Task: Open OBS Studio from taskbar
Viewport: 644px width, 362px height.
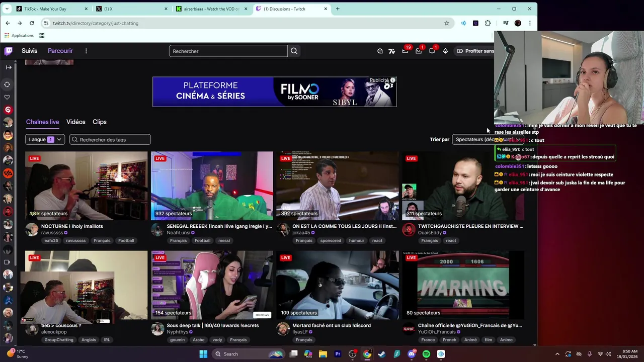Action: (x=352, y=354)
